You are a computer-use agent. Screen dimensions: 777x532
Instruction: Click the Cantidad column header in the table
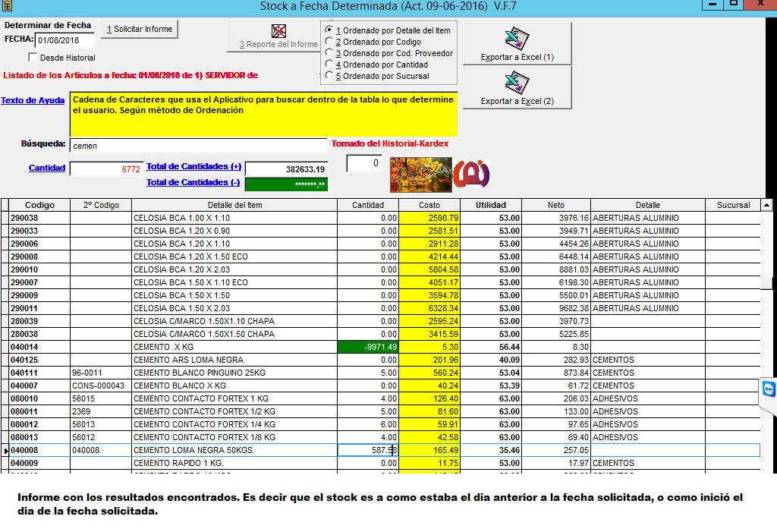[x=368, y=205]
